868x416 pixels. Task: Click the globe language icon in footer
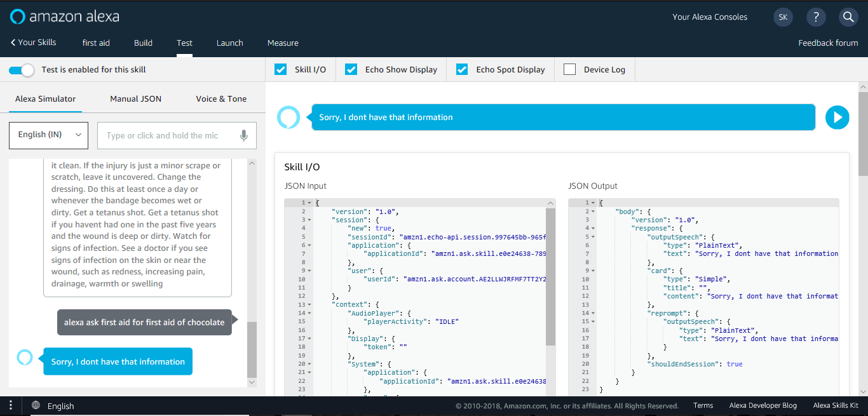click(x=36, y=405)
